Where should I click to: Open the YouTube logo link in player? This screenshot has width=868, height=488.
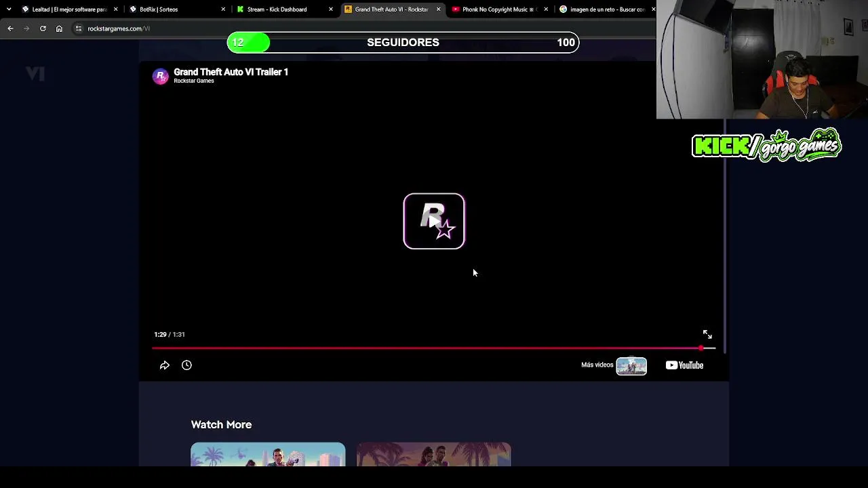684,365
